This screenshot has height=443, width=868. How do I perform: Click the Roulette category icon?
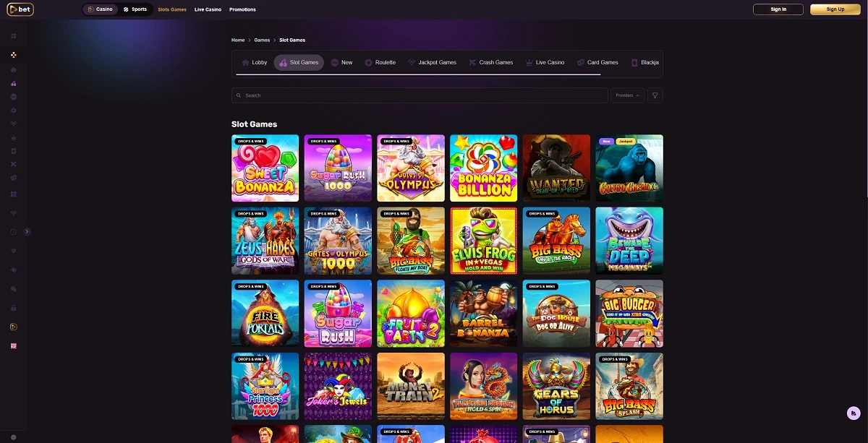(x=369, y=63)
